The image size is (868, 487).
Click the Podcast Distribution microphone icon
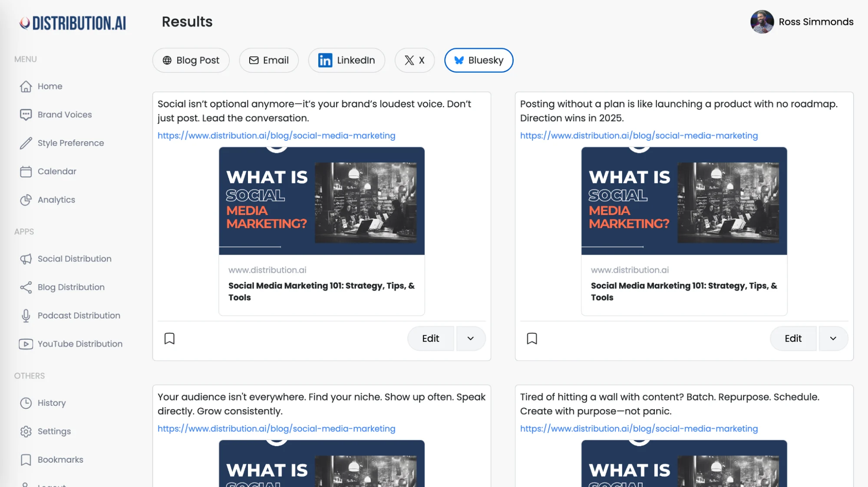tap(26, 316)
